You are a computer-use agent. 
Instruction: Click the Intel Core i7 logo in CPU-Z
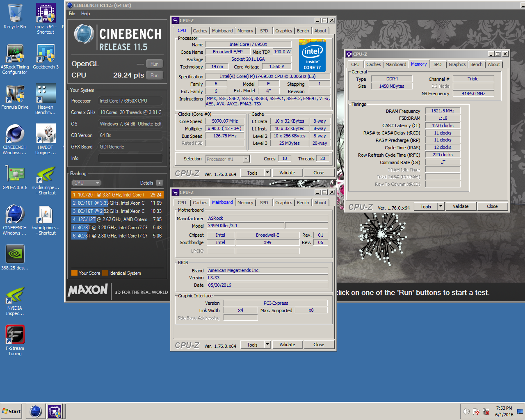[312, 56]
